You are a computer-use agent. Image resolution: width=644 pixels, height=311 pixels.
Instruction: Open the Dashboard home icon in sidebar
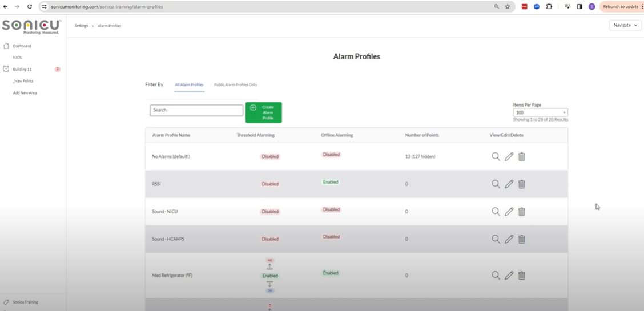(6, 46)
